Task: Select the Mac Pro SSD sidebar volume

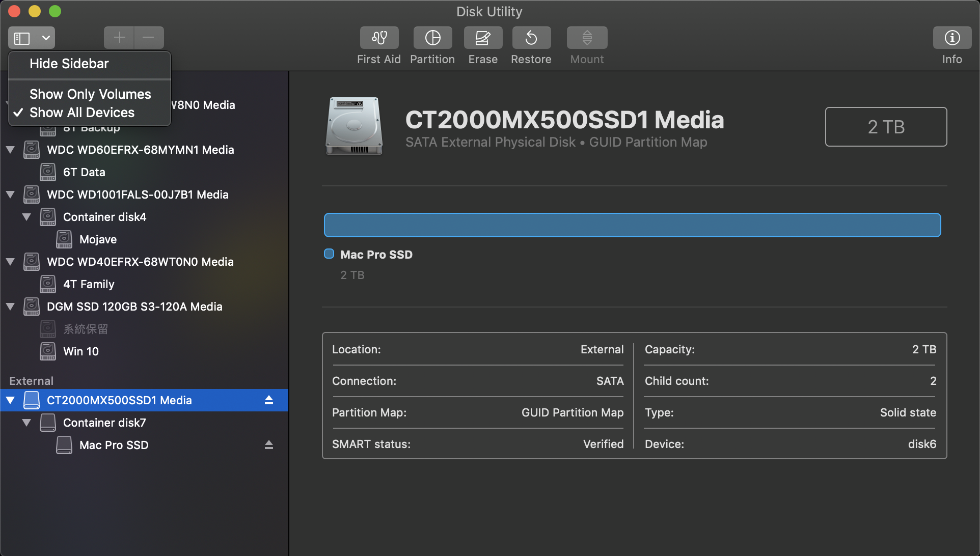Action: (144, 445)
